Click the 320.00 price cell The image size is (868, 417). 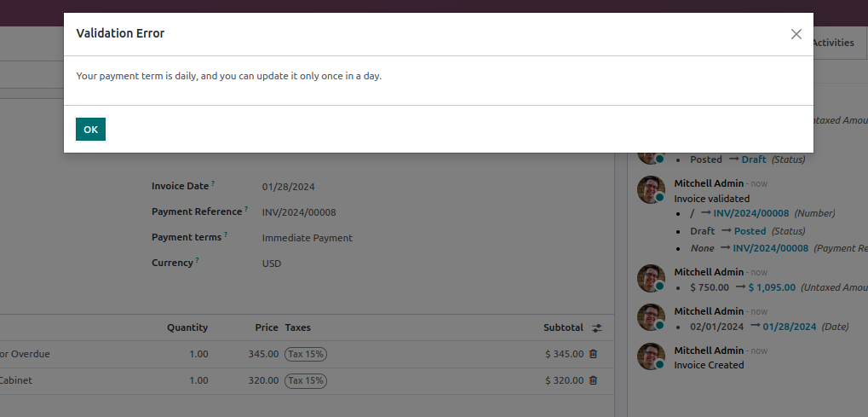tap(263, 380)
